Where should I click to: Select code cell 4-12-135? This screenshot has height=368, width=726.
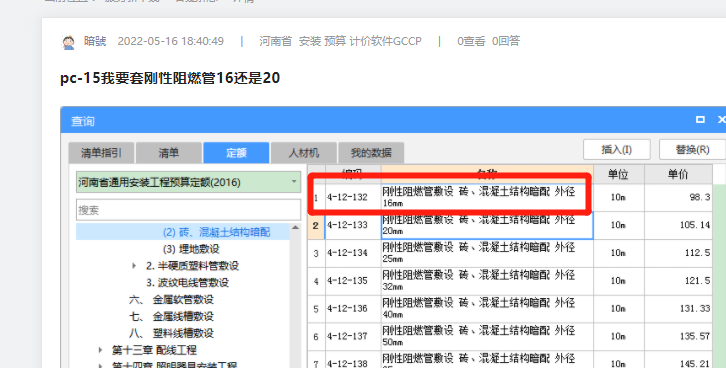point(353,281)
